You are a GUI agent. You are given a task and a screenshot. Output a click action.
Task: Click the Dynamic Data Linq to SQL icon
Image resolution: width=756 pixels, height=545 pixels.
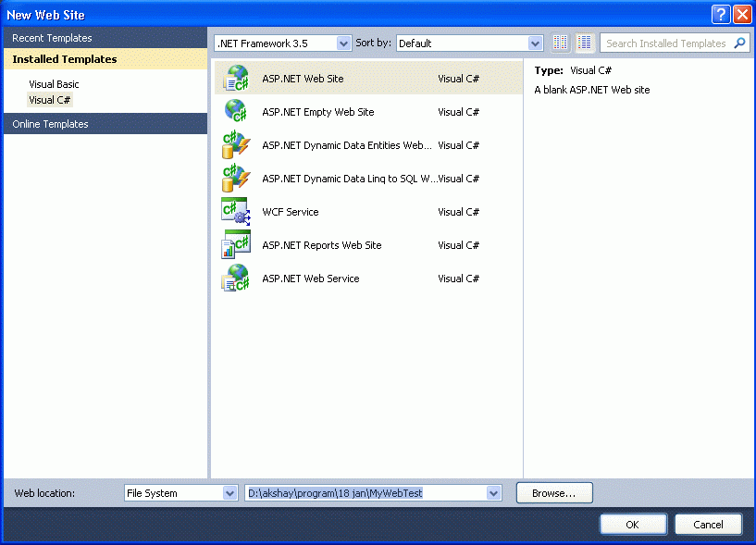(236, 178)
